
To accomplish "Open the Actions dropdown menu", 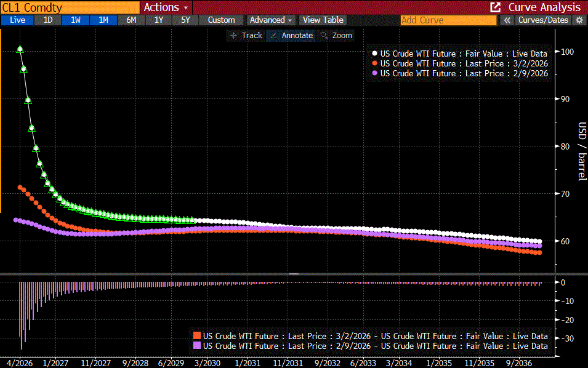I will pos(166,7).
